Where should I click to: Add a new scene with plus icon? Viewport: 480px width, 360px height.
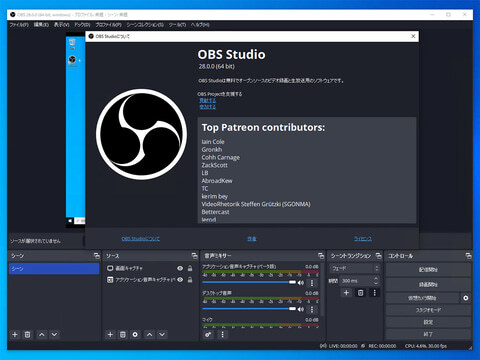click(15, 334)
